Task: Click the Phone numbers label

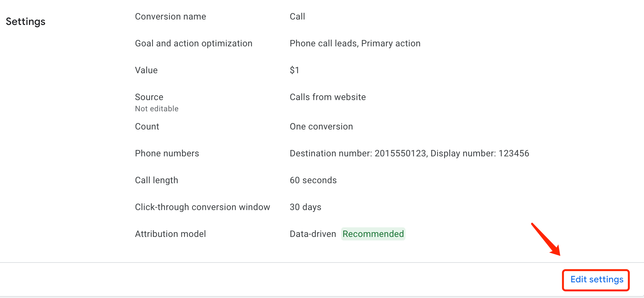Action: coord(167,153)
